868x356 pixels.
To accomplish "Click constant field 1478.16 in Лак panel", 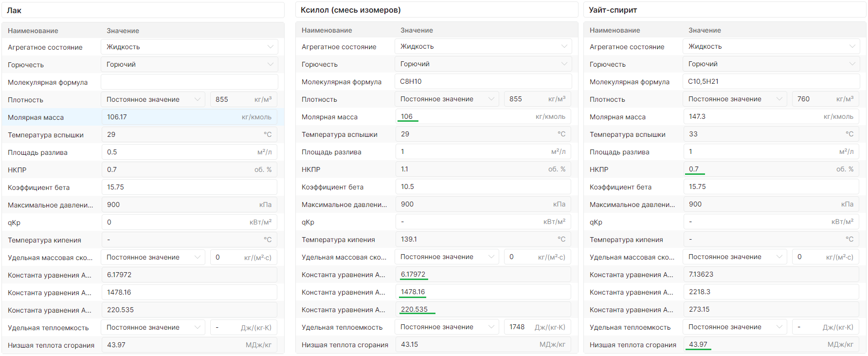I will tap(189, 292).
